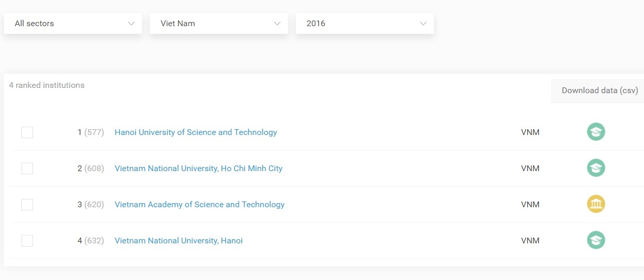Viewport: 644px width, 280px height.
Task: Select the checkbox for Vietnam National University, Ho Chi Minh City
Action: pyautogui.click(x=27, y=169)
